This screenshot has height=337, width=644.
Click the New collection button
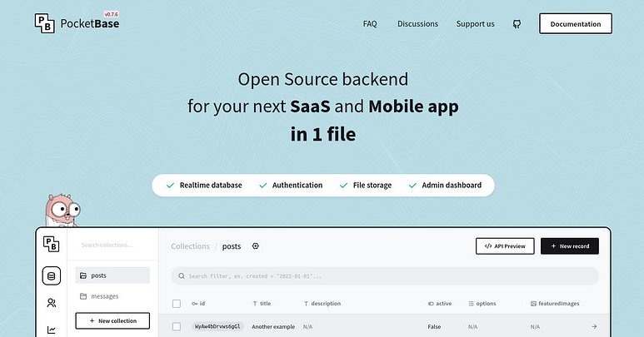click(112, 320)
